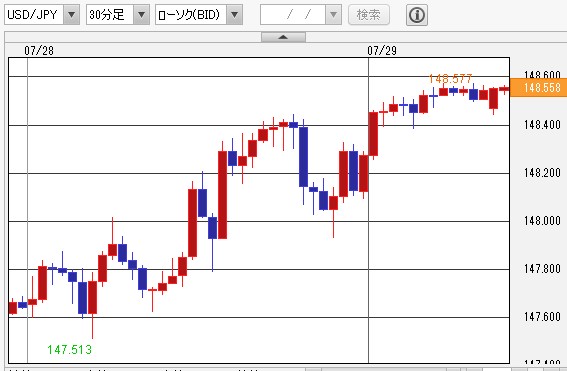The height and width of the screenshot is (371, 567).
Task: Click the 148.000 price axis label
Action: click(x=542, y=221)
